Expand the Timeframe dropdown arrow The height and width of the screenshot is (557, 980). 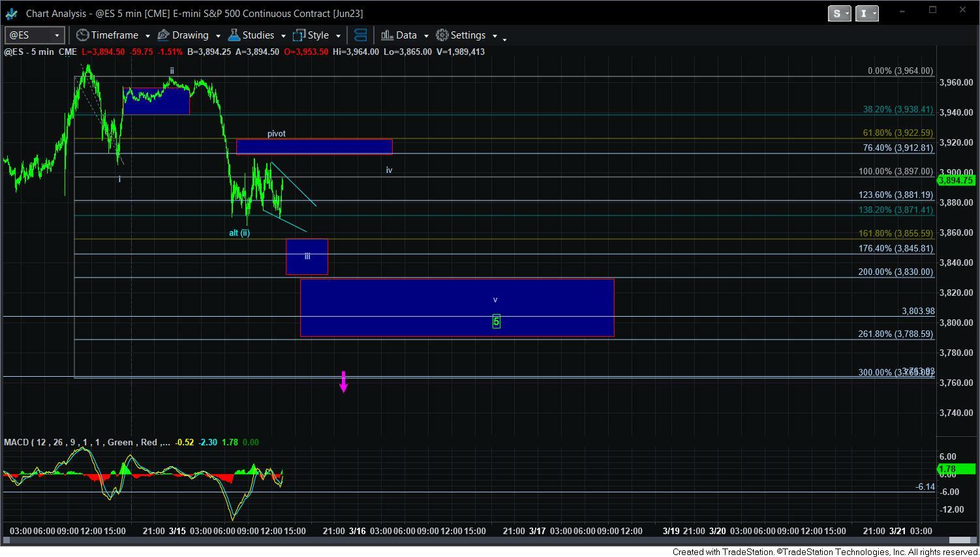[x=147, y=36]
